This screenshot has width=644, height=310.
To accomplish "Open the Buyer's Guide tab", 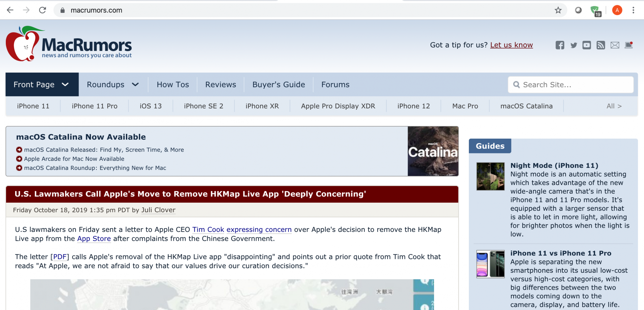I will click(x=279, y=85).
